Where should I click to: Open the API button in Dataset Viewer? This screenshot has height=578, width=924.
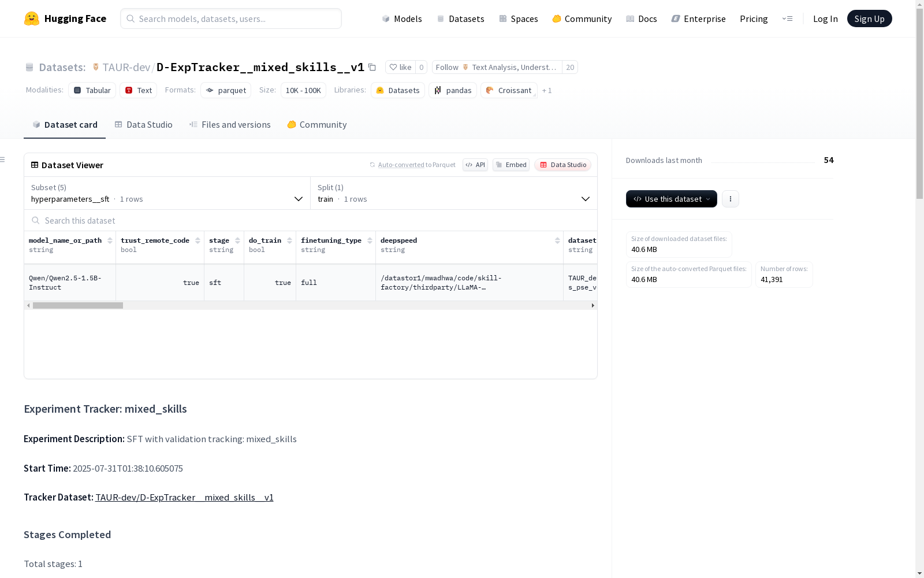(x=475, y=165)
